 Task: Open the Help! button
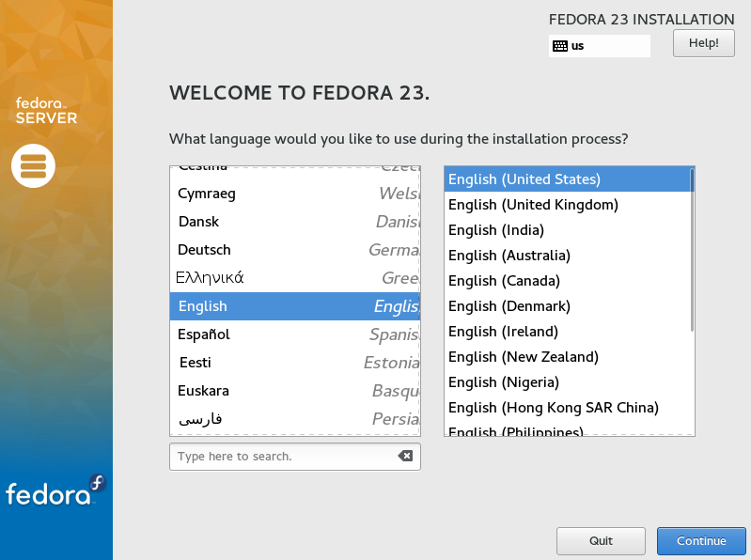[704, 43]
